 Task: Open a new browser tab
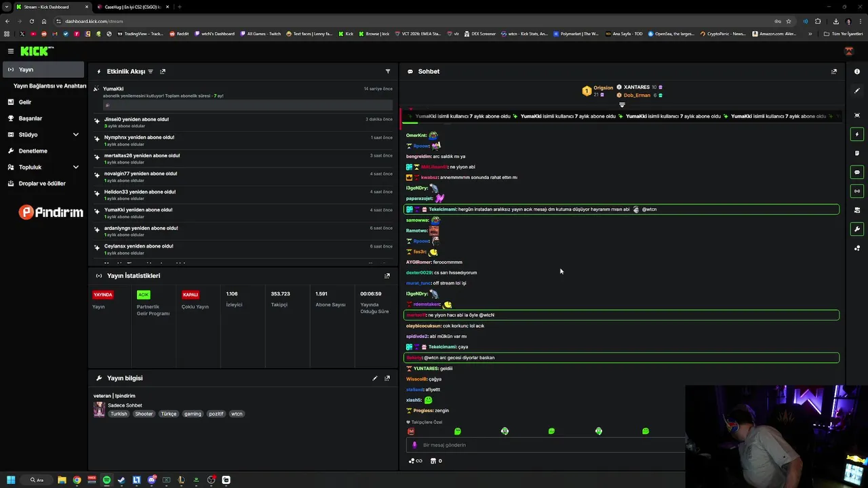tap(179, 7)
